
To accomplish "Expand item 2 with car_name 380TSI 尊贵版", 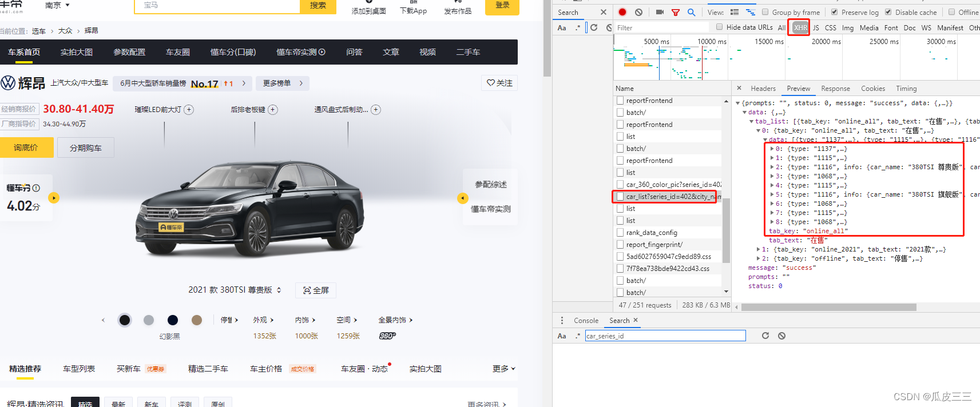I will pyautogui.click(x=772, y=167).
